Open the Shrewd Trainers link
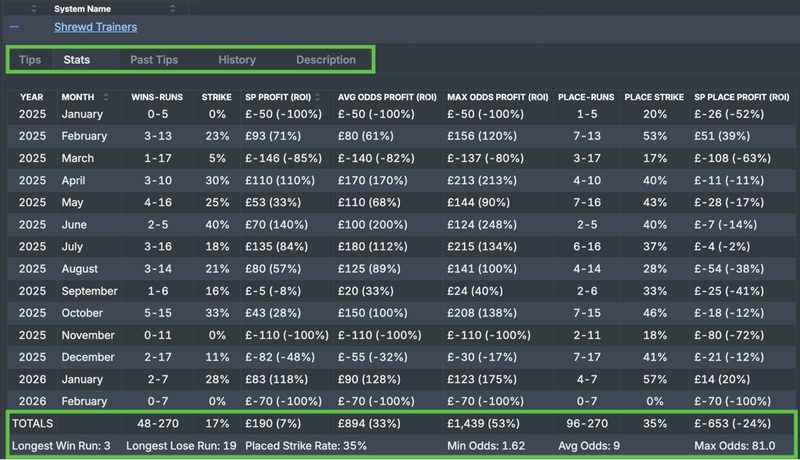 click(95, 27)
